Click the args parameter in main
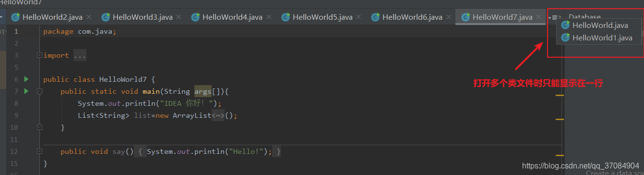Viewport: 644px width, 175px height. coord(203,91)
